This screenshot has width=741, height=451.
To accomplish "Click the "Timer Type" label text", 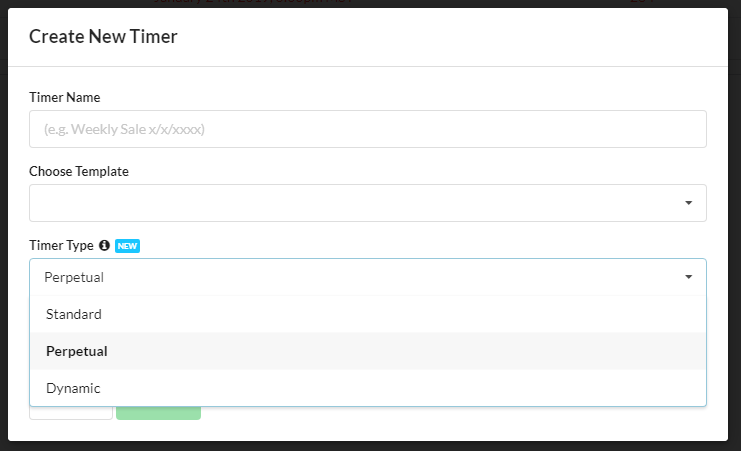I will point(61,245).
